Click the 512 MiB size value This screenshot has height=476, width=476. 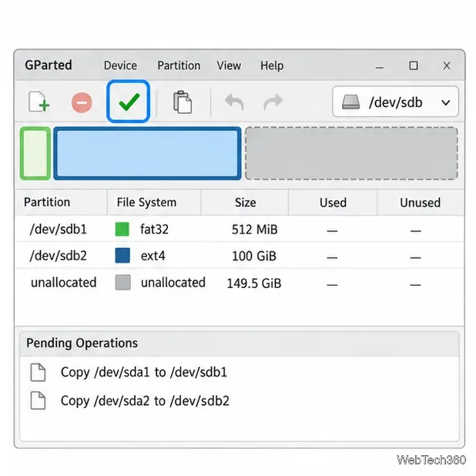coord(254,230)
